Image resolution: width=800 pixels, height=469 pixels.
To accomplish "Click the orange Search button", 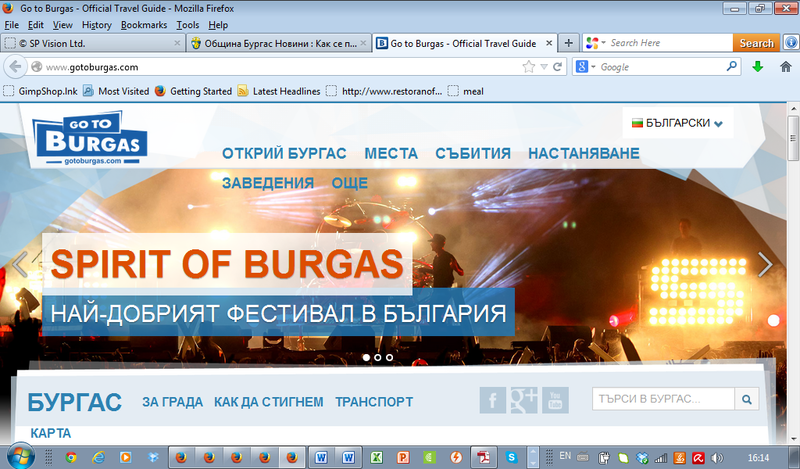I will [757, 43].
